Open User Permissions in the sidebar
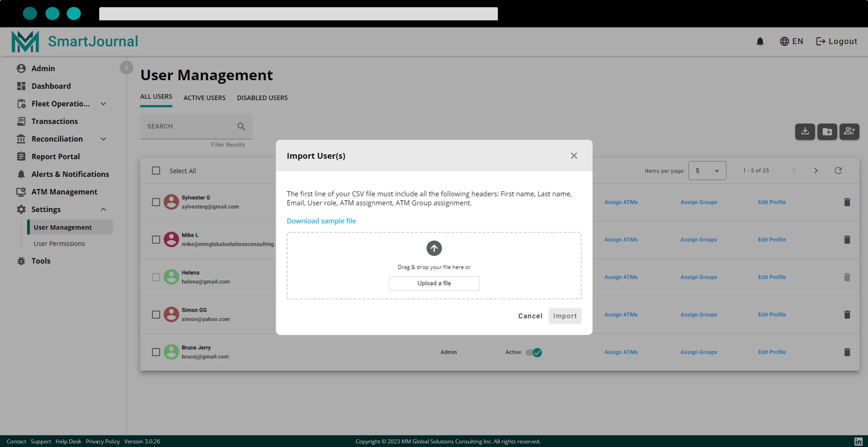Screen dimensions: 868x447 click(x=59, y=243)
